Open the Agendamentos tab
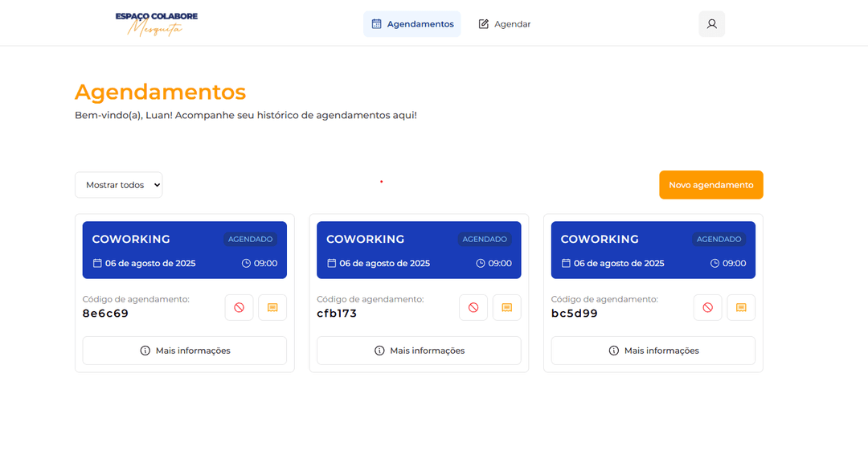868x472 pixels. (411, 24)
